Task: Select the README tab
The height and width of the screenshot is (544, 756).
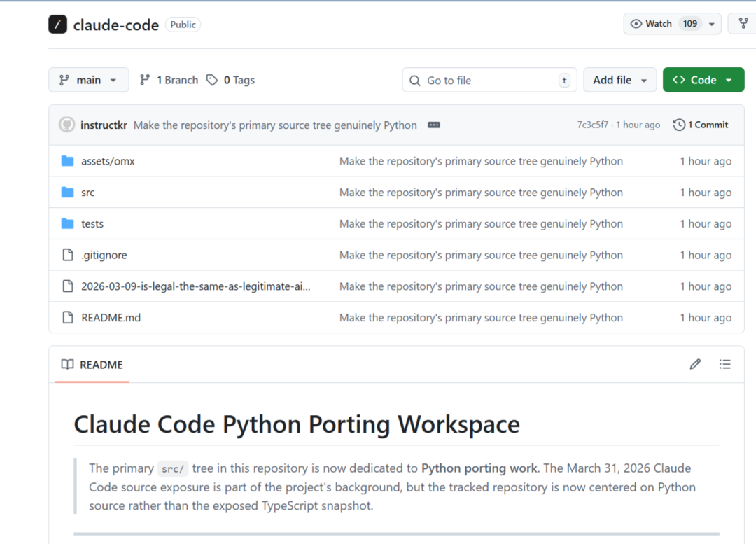Action: (x=92, y=365)
